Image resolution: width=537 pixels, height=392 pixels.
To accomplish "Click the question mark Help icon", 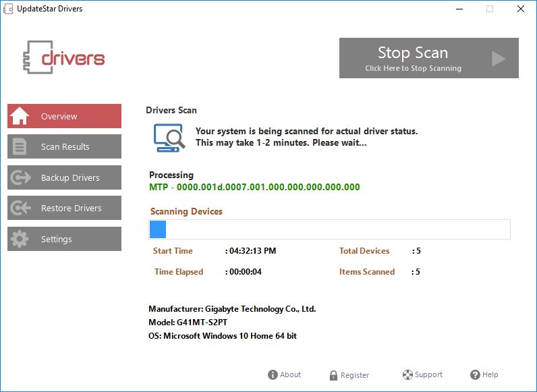I will [475, 375].
